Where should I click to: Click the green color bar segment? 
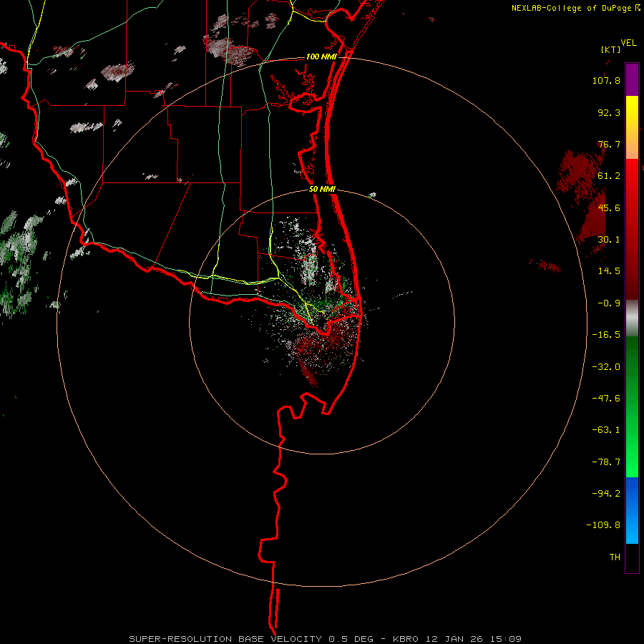click(632, 406)
